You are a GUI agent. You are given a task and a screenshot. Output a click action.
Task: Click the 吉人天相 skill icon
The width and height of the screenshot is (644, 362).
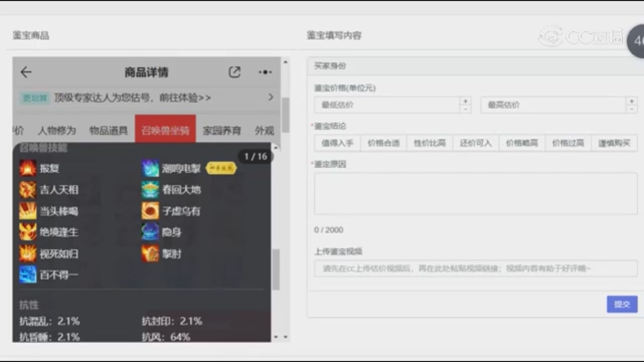click(28, 190)
